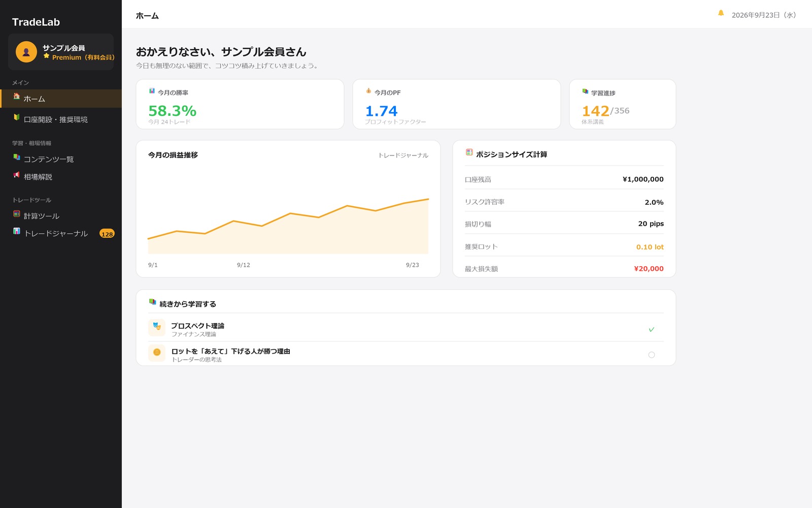The image size is (812, 508).
Task: Toggle the completed checkmark for プロスペクト理論
Action: coord(652,330)
